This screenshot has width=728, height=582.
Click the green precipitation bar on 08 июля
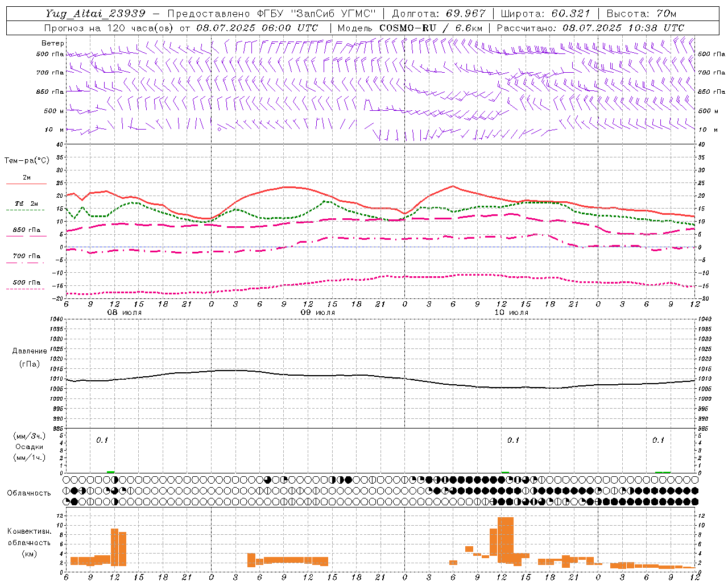(110, 472)
